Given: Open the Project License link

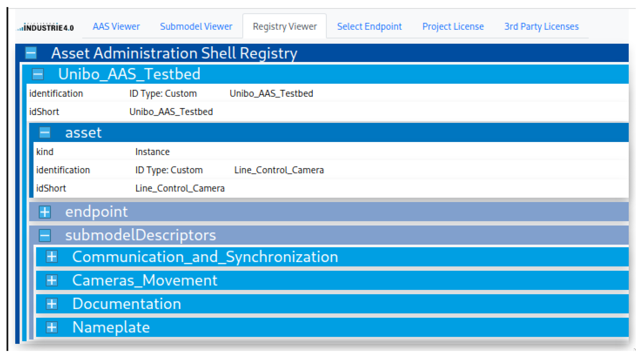Looking at the screenshot, I should (453, 26).
